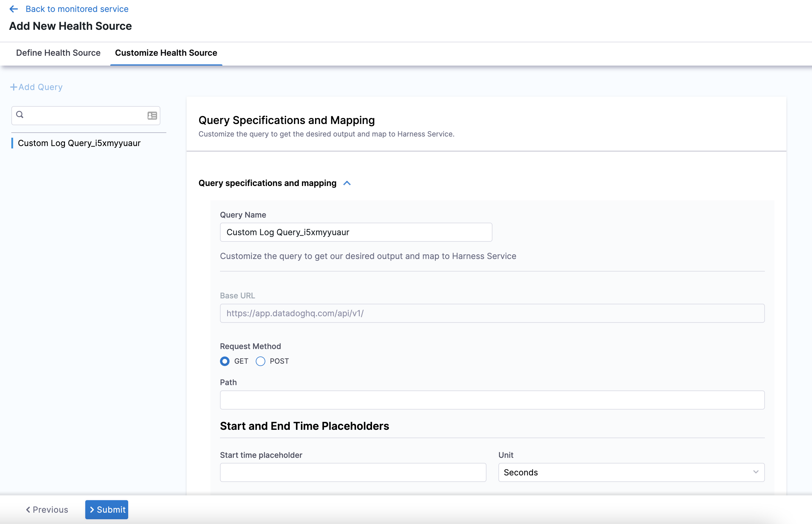812x524 pixels.
Task: Select the Customize Health Source tab
Action: click(x=166, y=53)
